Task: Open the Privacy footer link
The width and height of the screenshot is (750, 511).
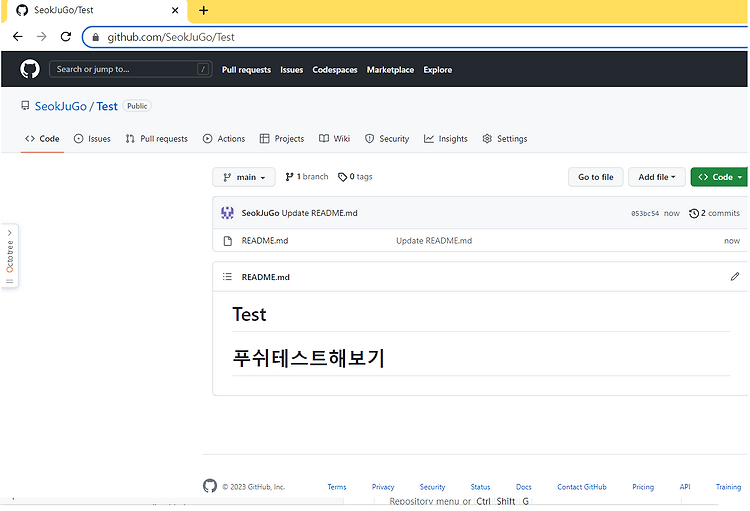Action: pos(383,487)
